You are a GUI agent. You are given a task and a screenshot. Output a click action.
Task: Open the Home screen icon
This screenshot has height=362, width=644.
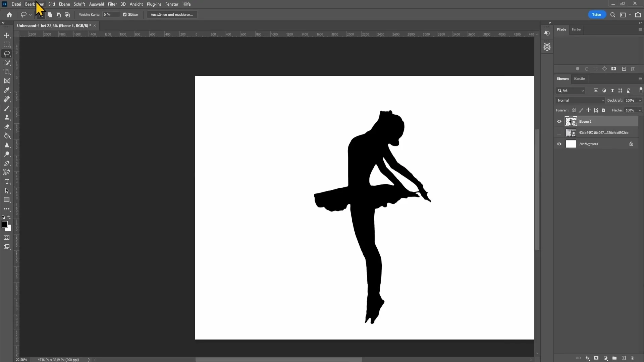pyautogui.click(x=9, y=15)
